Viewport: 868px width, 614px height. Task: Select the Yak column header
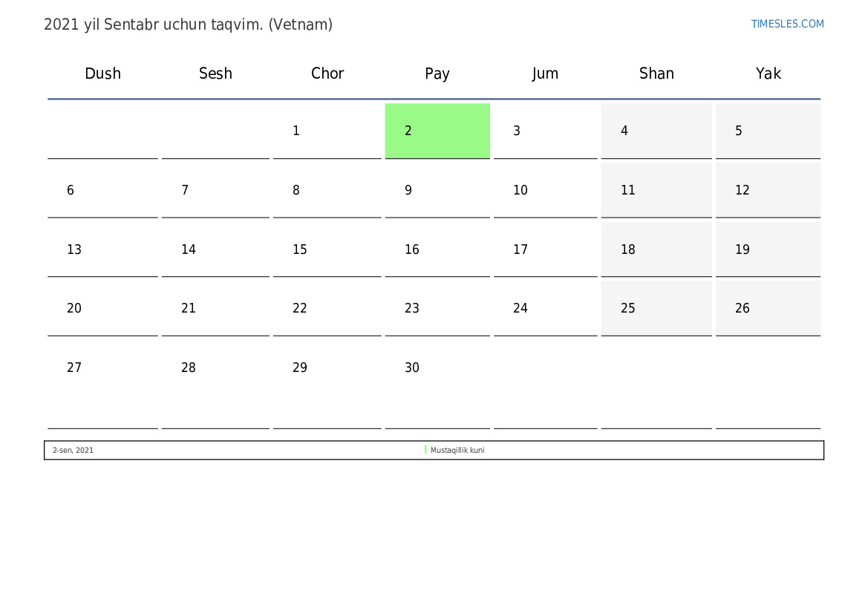click(768, 73)
